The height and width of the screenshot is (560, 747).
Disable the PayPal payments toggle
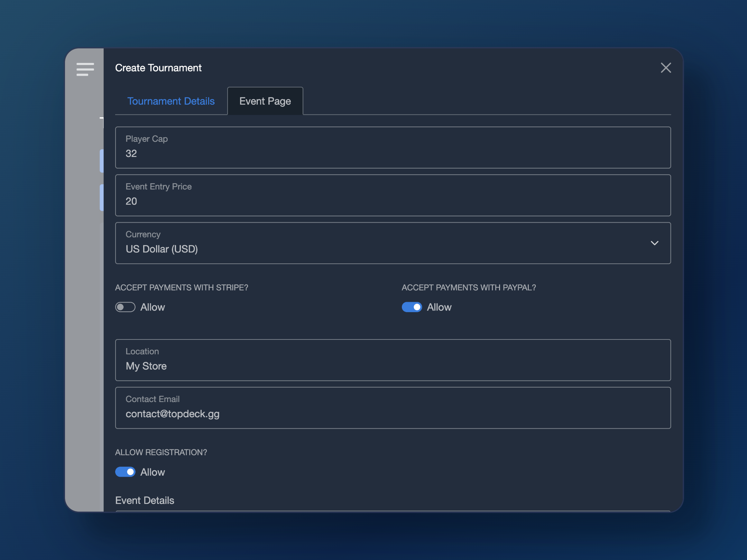[x=412, y=307]
